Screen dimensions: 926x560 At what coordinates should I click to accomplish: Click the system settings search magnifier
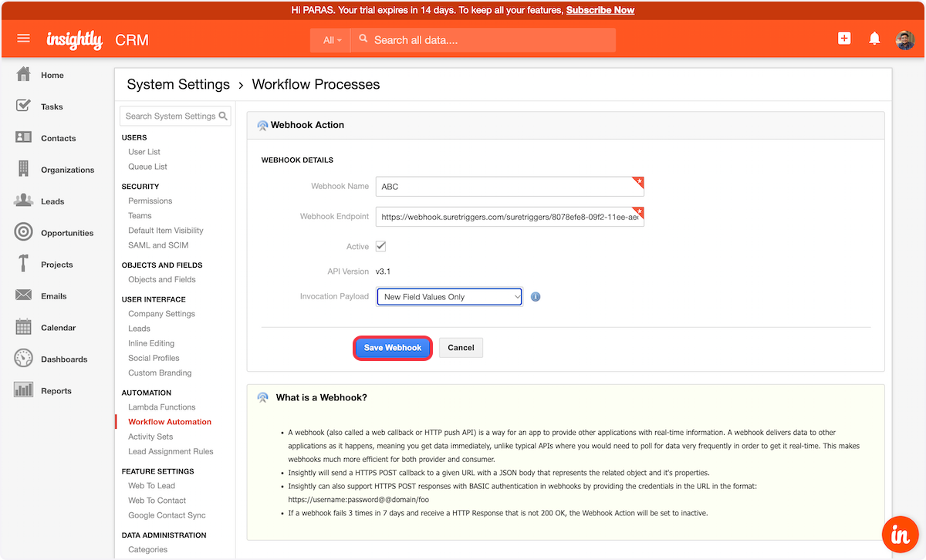[x=223, y=116]
